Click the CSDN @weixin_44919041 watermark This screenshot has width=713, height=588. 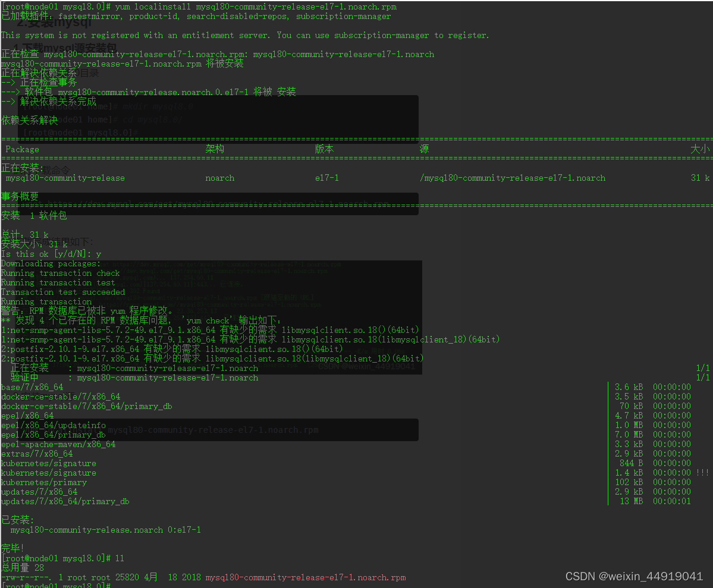633,577
